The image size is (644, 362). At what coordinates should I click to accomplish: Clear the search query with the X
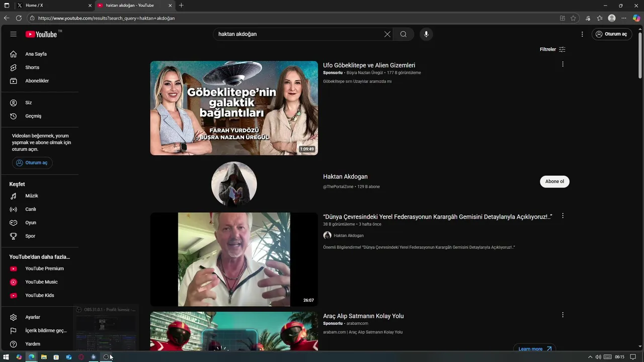pyautogui.click(x=387, y=34)
